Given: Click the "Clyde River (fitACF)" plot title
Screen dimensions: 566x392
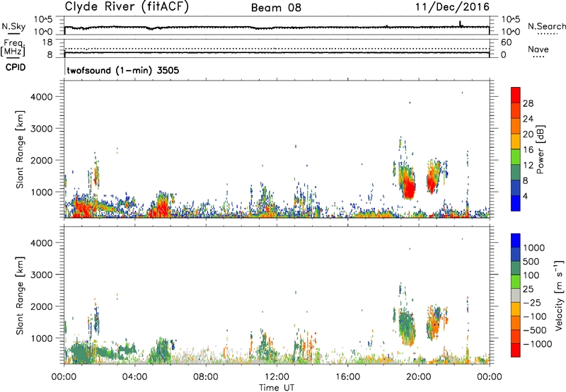Looking at the screenshot, I should (127, 6).
